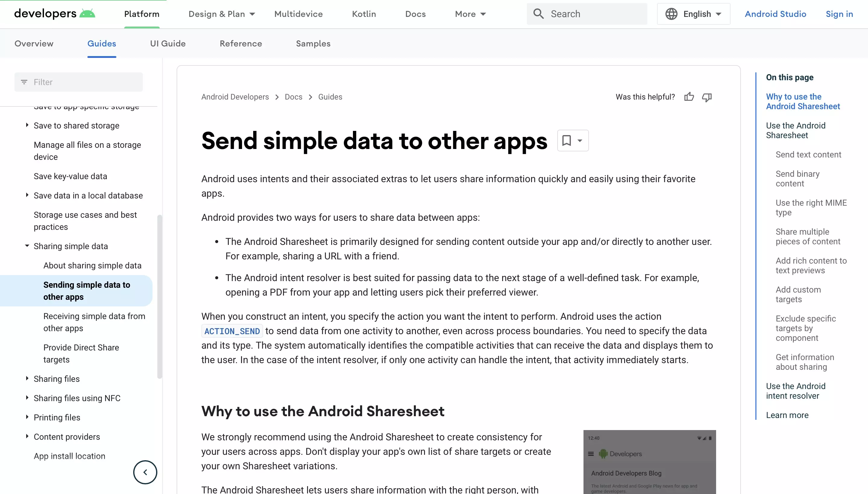Click the Receiving simple data item
868x494 pixels.
(94, 322)
